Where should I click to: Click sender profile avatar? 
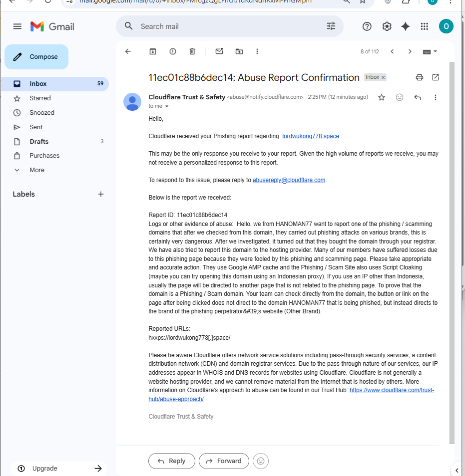click(x=132, y=102)
